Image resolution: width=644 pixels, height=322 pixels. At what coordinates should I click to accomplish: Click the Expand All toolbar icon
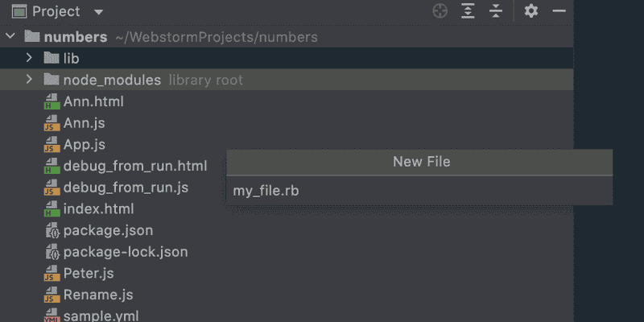point(468,11)
